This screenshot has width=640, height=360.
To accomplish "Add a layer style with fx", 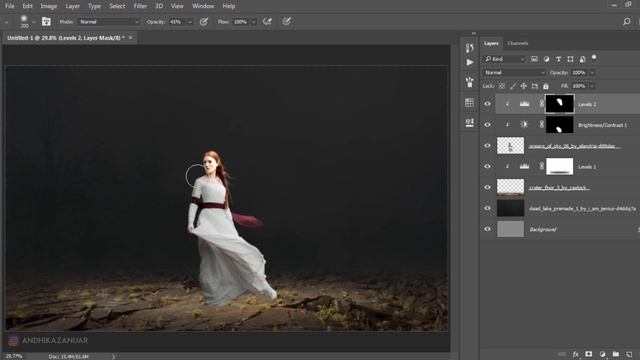I will (576, 354).
